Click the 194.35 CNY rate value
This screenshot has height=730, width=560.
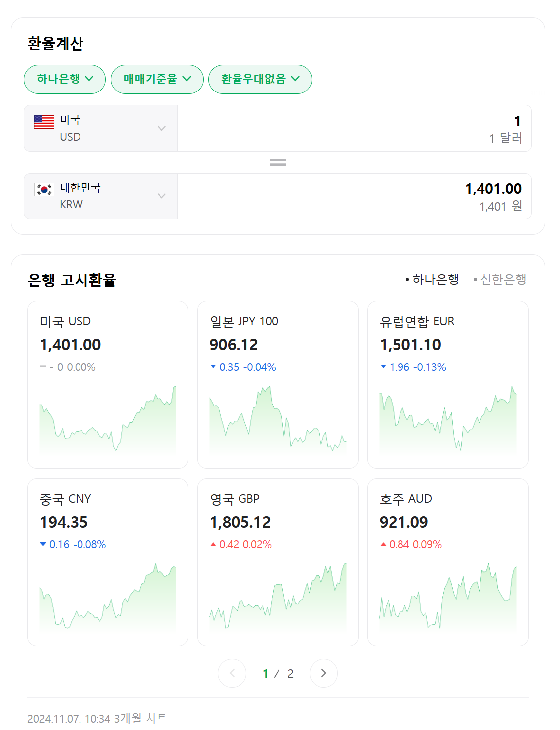click(64, 522)
